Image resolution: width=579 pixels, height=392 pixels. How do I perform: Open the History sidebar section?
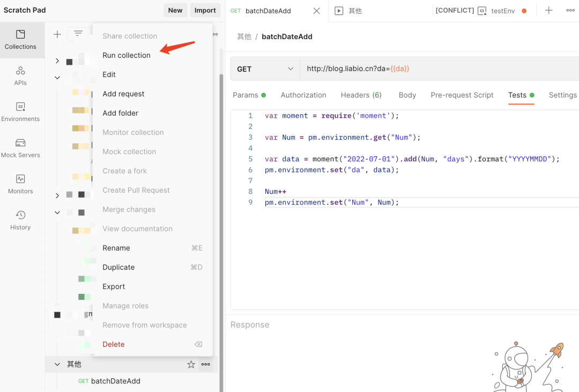[x=20, y=221]
